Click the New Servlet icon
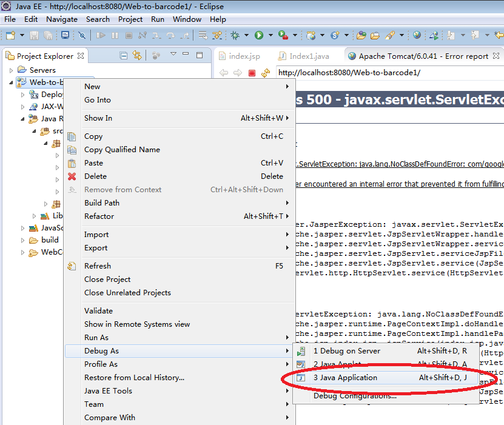 [x=335, y=35]
